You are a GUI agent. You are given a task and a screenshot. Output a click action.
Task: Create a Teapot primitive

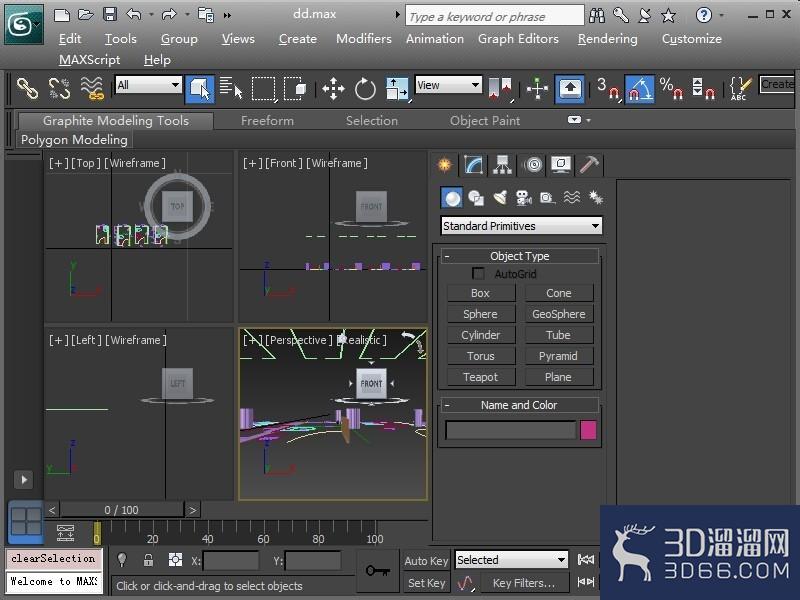(481, 377)
